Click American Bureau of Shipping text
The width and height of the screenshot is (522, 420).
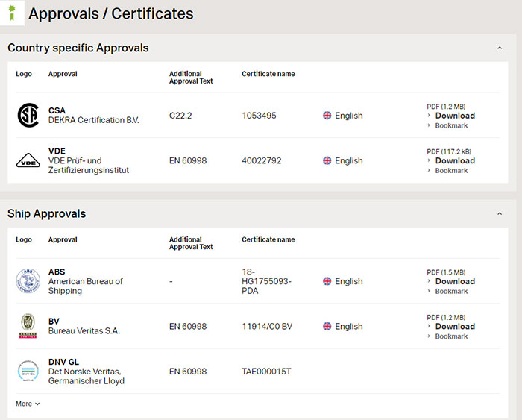(x=86, y=286)
